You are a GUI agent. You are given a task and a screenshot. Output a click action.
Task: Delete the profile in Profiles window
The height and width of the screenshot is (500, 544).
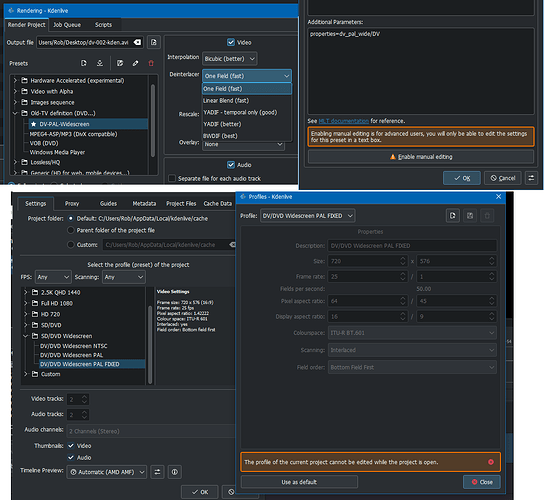487,216
